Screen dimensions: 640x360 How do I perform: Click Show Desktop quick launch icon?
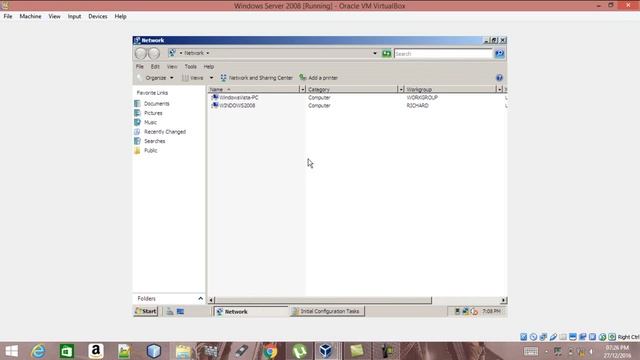[180, 311]
